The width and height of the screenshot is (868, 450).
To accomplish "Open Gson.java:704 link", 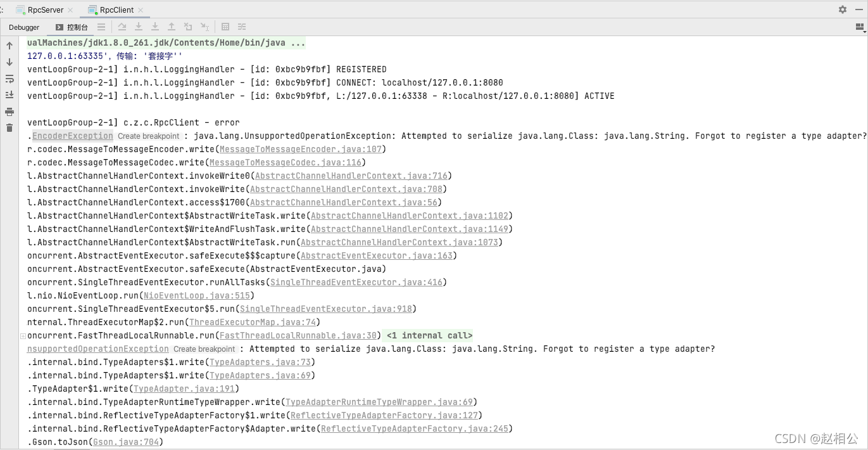I will (x=126, y=442).
